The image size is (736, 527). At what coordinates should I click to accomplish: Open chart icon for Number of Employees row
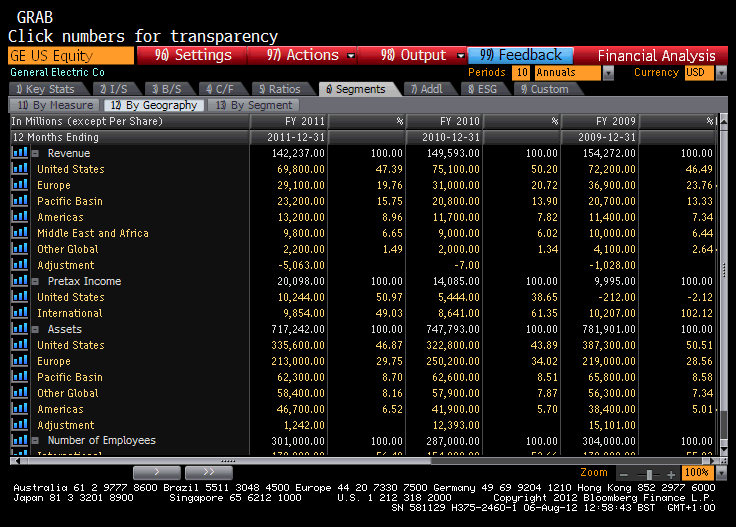[20, 440]
